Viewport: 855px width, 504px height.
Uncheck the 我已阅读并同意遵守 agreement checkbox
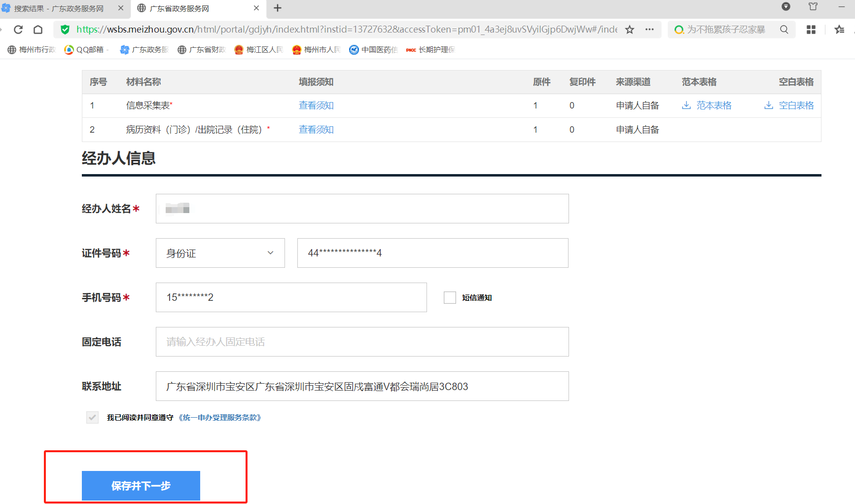(x=93, y=417)
